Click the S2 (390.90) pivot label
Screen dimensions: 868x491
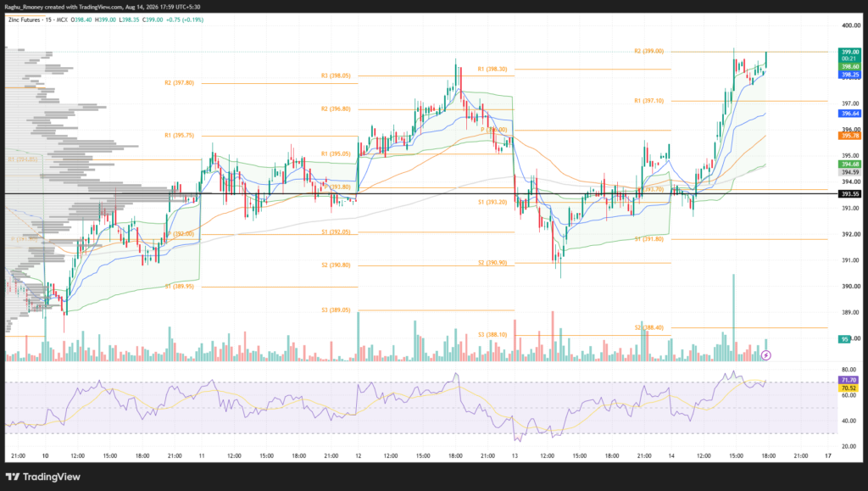click(x=492, y=262)
